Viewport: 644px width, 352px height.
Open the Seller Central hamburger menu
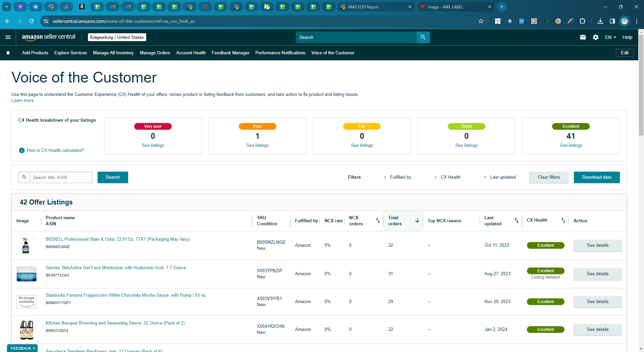[x=8, y=37]
